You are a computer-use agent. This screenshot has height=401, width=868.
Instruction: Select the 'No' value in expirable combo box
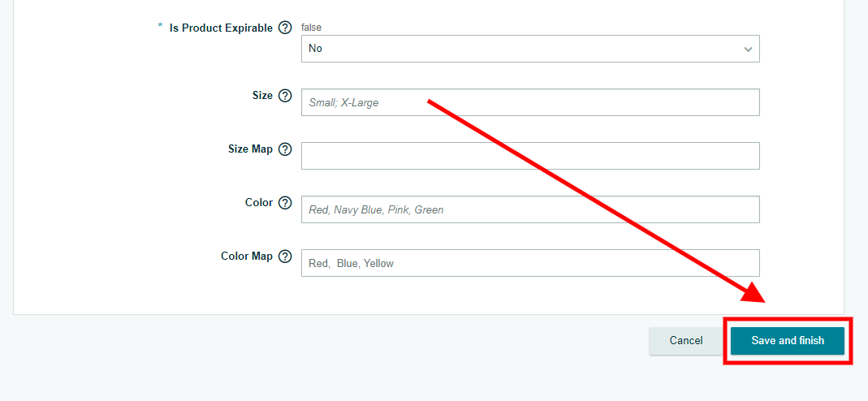[530, 49]
